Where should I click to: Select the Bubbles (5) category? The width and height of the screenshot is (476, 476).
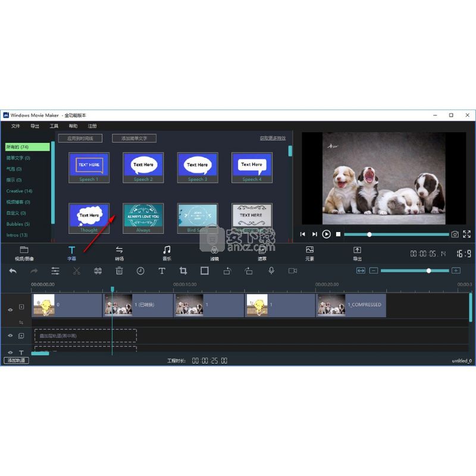(x=19, y=224)
